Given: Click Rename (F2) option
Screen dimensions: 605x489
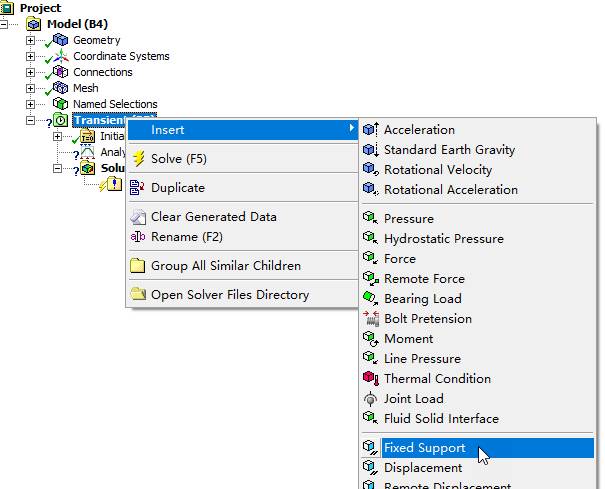Looking at the screenshot, I should click(x=186, y=237).
